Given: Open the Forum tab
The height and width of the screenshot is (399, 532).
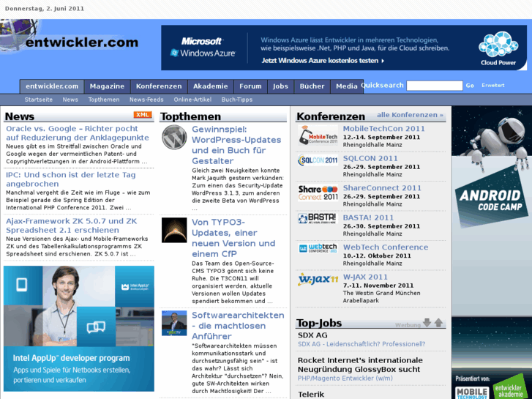Looking at the screenshot, I should point(250,86).
